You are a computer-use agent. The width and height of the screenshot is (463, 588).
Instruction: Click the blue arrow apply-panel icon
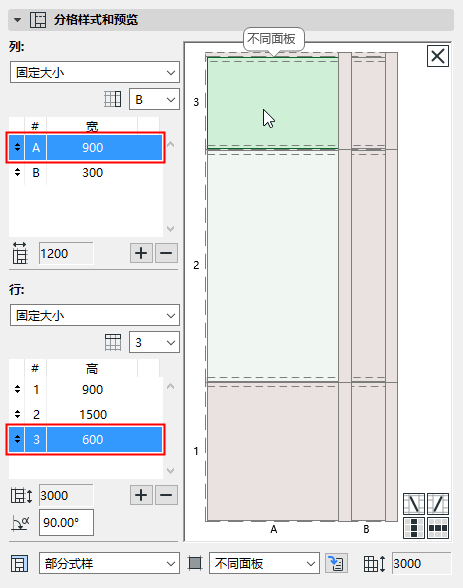(x=336, y=563)
